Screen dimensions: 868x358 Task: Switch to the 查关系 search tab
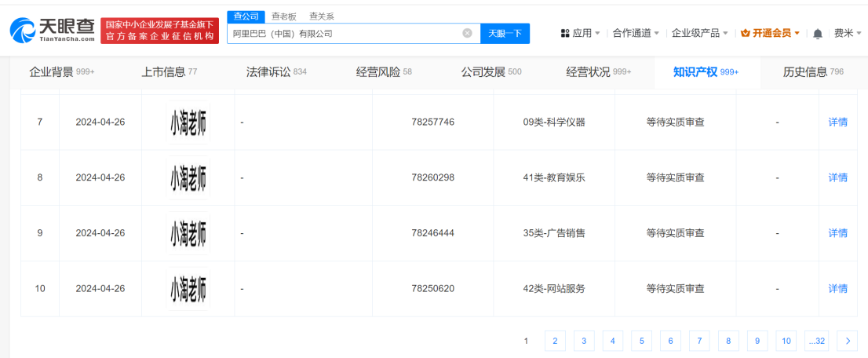[322, 16]
